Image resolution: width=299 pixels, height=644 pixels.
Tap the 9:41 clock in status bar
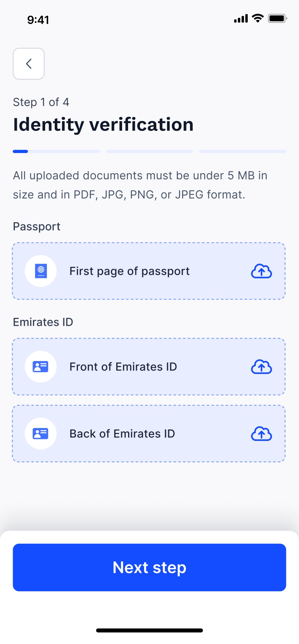(38, 20)
